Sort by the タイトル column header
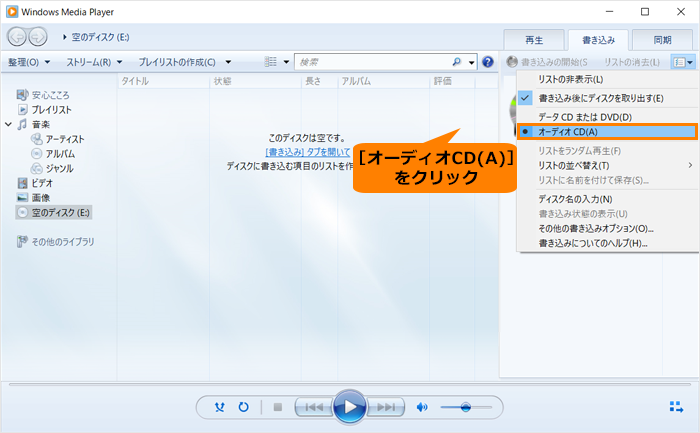The image size is (700, 433). [163, 81]
